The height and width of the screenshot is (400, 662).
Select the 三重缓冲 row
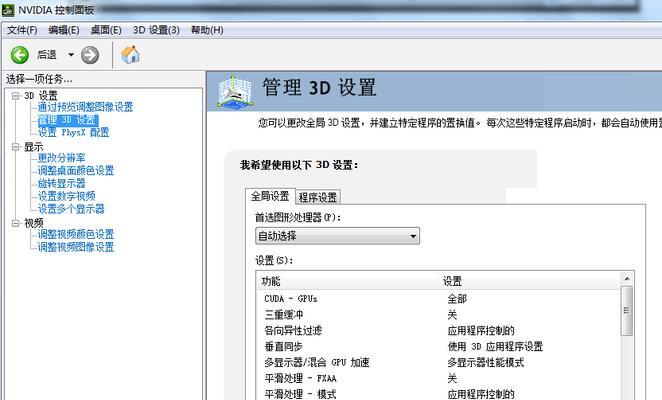click(438, 315)
